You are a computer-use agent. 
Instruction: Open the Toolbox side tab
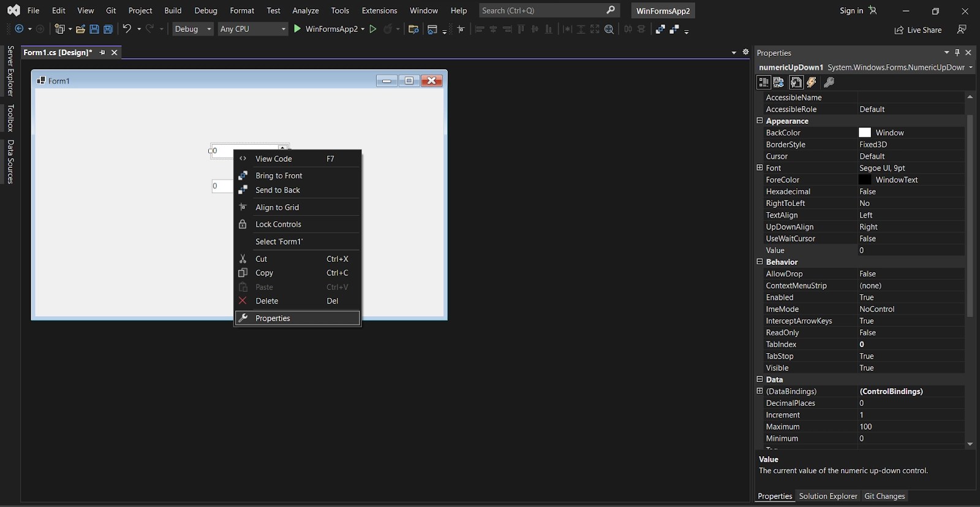point(10,118)
